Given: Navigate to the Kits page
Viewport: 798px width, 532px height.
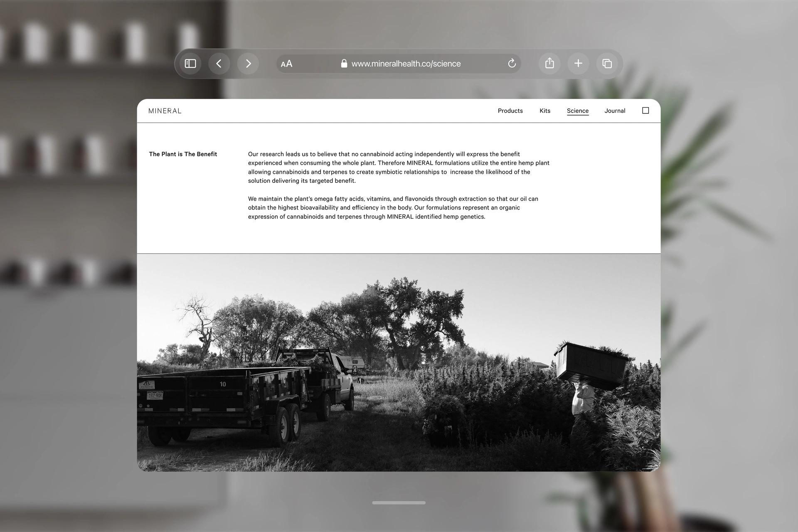Looking at the screenshot, I should click(544, 111).
